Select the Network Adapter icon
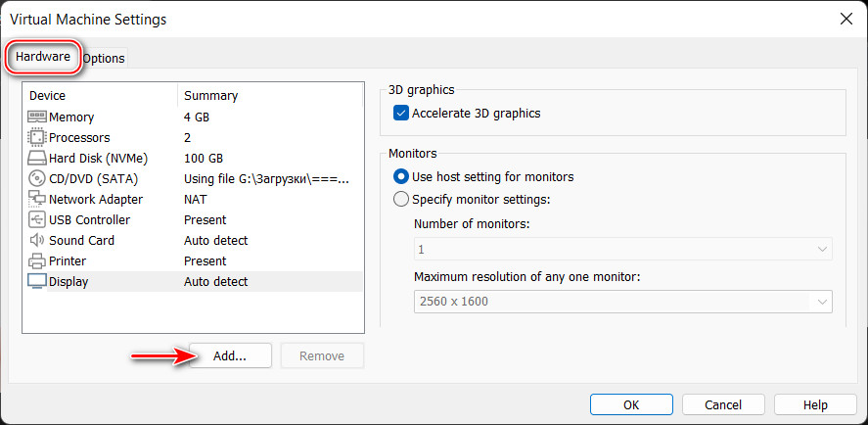868x425 pixels. (37, 199)
